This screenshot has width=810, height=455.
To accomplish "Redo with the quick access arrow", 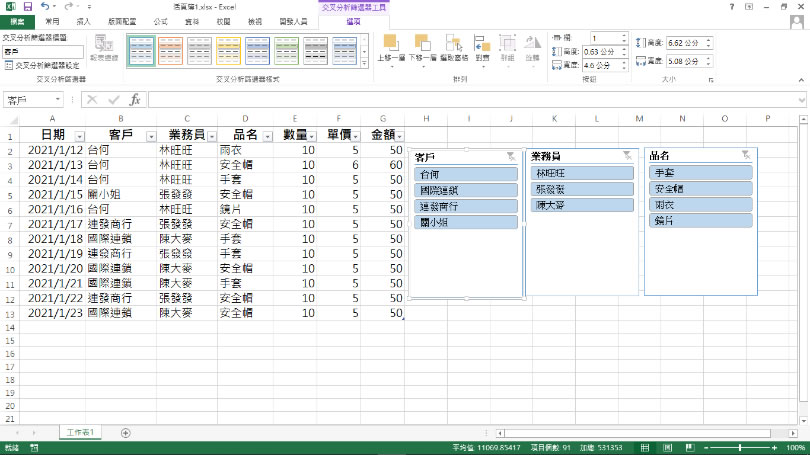I will [69, 7].
